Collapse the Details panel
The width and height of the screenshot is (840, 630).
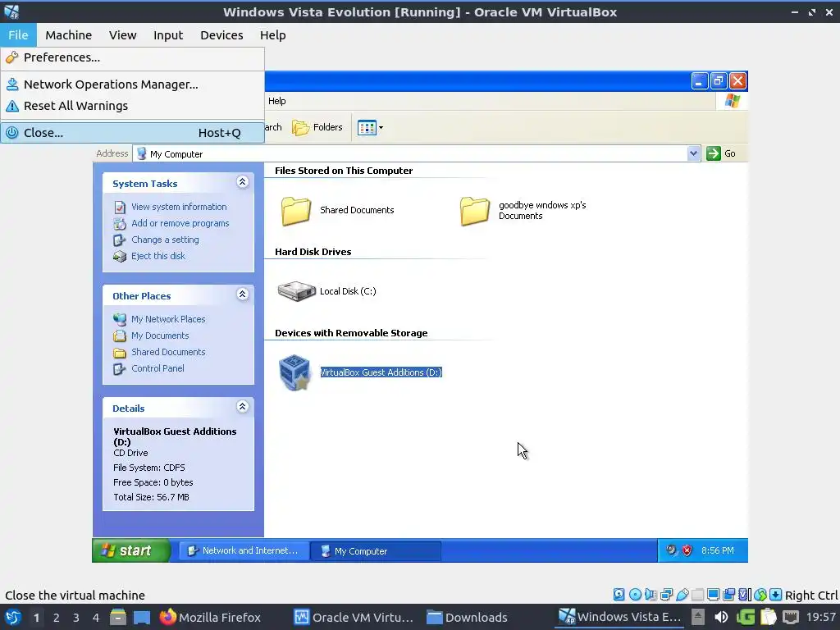point(242,407)
